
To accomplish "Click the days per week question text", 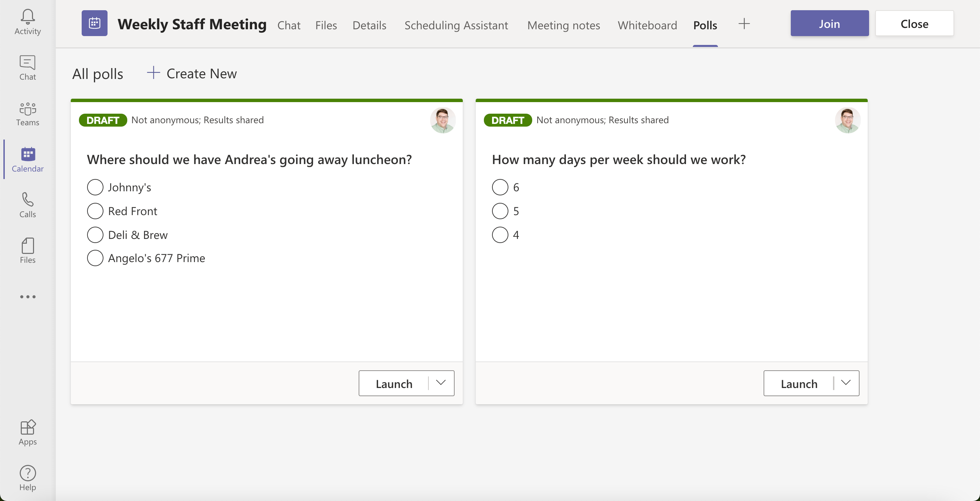I will tap(619, 160).
